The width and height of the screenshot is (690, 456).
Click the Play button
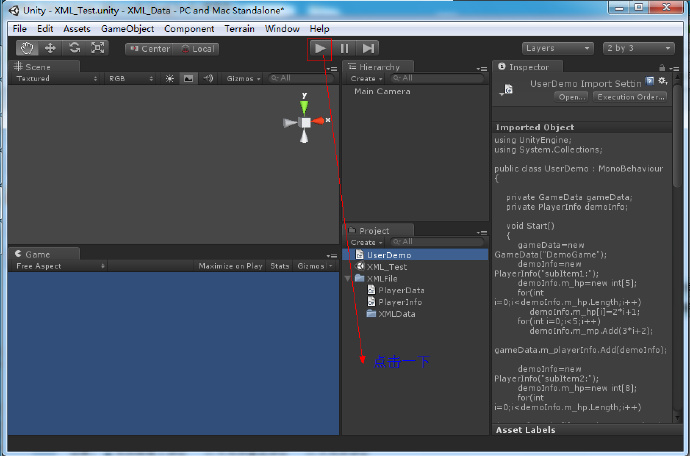point(320,48)
